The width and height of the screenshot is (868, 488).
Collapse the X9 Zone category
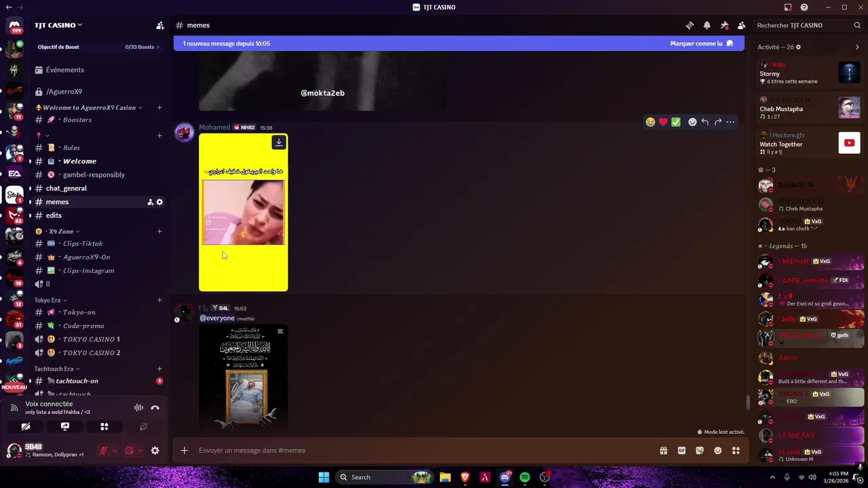tap(58, 231)
